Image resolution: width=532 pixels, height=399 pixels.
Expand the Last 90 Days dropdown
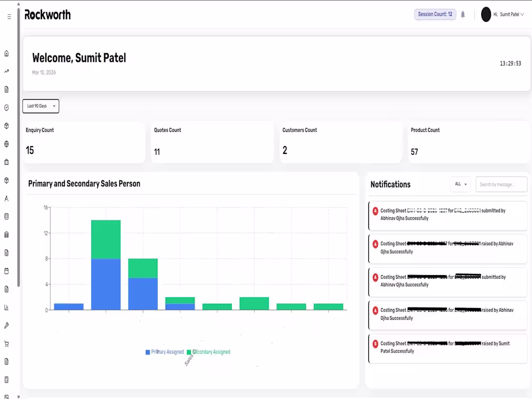tap(41, 106)
